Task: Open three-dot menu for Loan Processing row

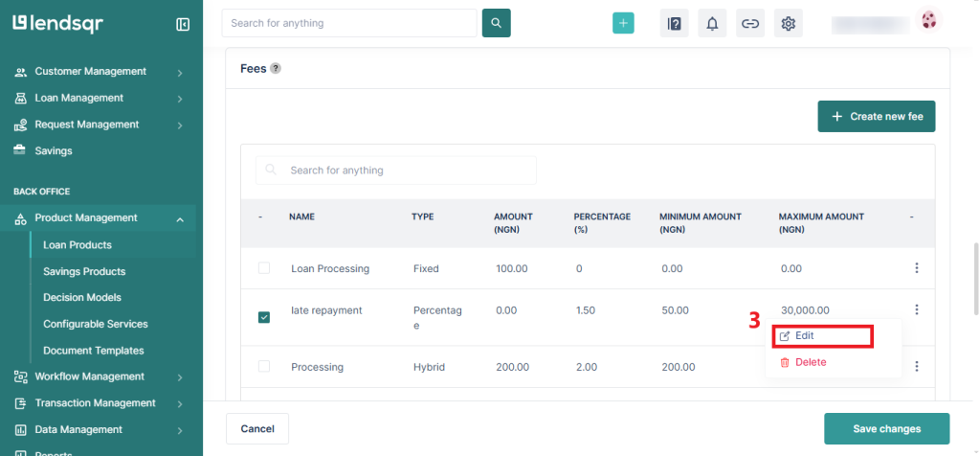Action: 916,268
